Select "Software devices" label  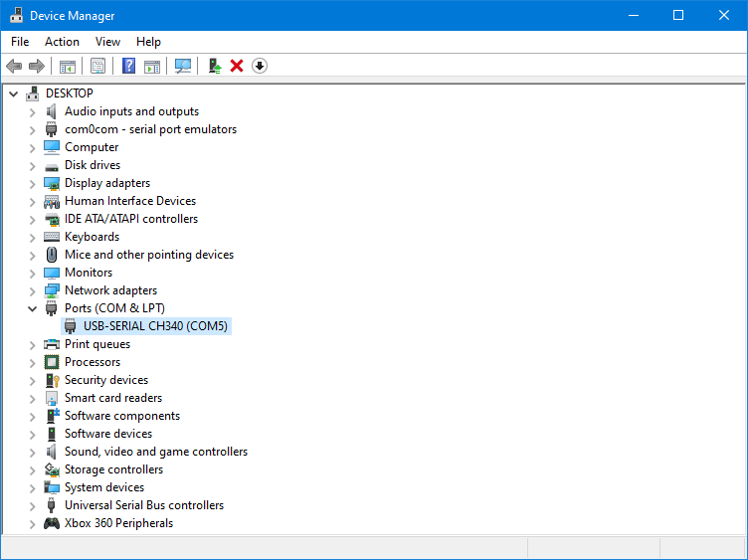(x=108, y=434)
